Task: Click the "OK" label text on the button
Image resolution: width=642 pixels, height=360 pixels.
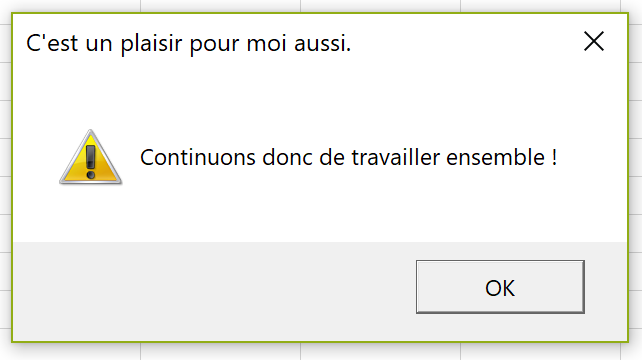Action: (x=500, y=288)
